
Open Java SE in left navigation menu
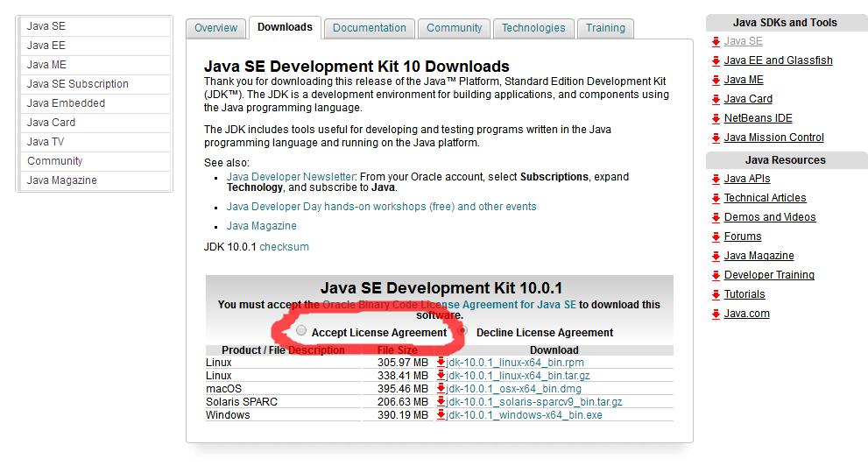95,26
